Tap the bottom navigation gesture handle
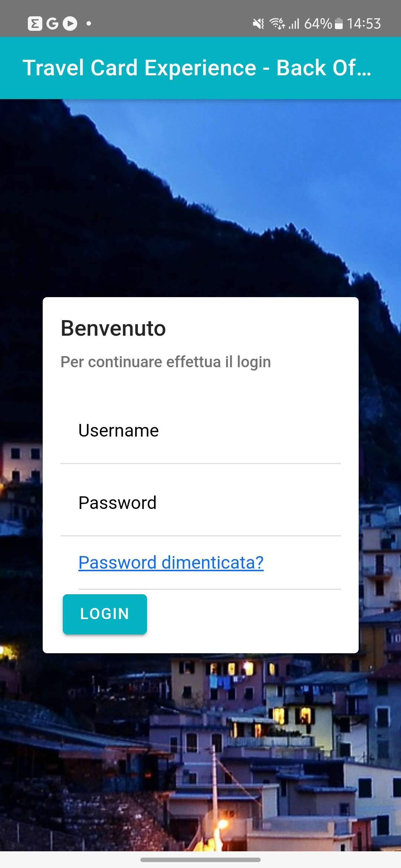 (x=200, y=859)
